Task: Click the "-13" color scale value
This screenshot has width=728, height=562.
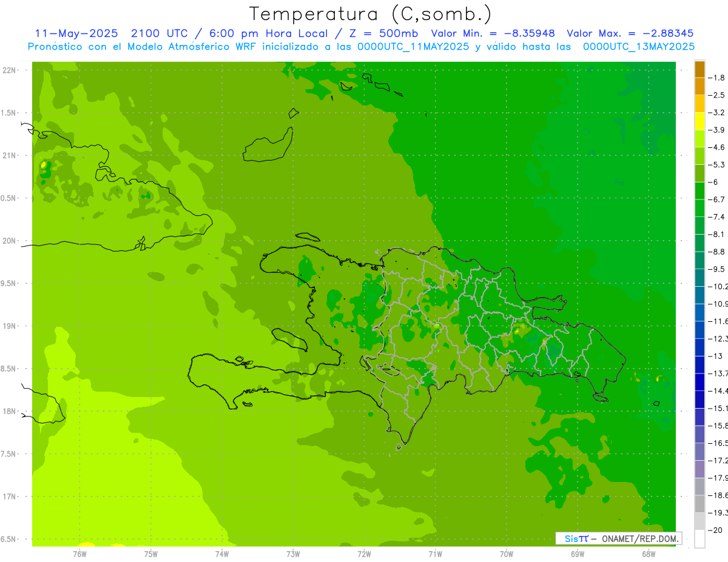Action: 716,356
